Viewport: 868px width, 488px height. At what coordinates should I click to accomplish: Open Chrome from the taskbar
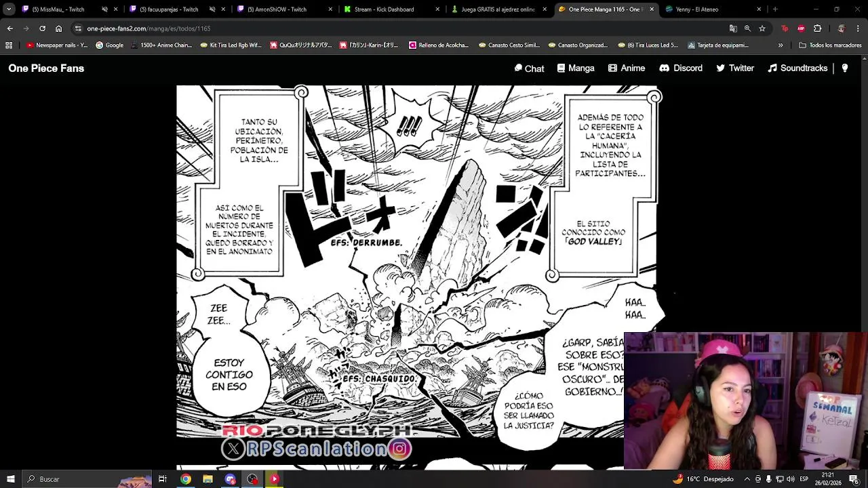[x=185, y=479]
